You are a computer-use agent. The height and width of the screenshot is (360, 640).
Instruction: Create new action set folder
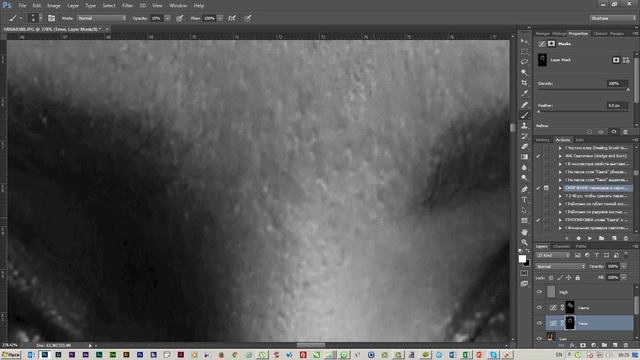(x=601, y=238)
